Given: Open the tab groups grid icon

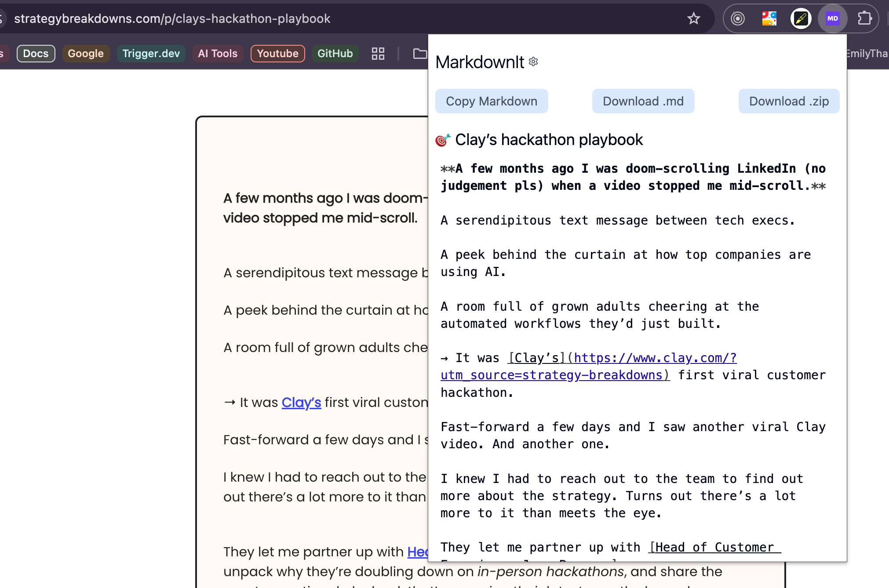Looking at the screenshot, I should point(378,54).
